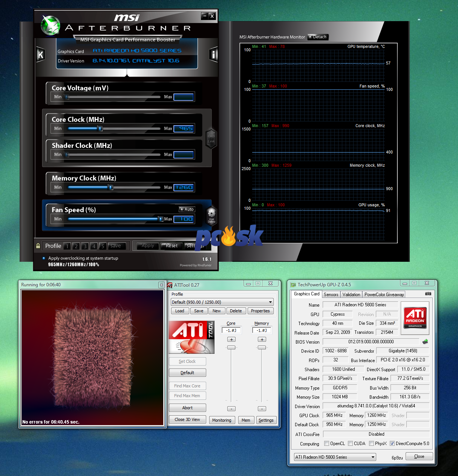This screenshot has height=476, width=458.
Task: Click the Close button in GPU-Z
Action: (x=419, y=456)
